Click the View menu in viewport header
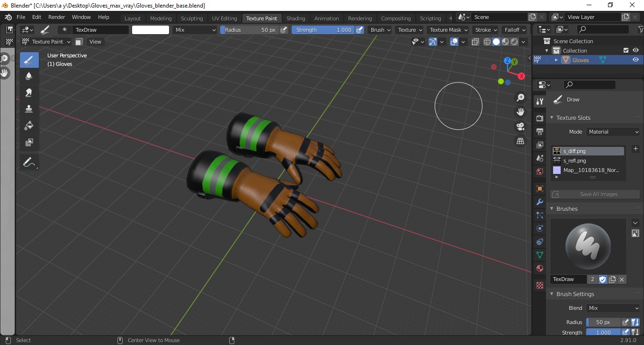This screenshot has height=345, width=644. [95, 42]
